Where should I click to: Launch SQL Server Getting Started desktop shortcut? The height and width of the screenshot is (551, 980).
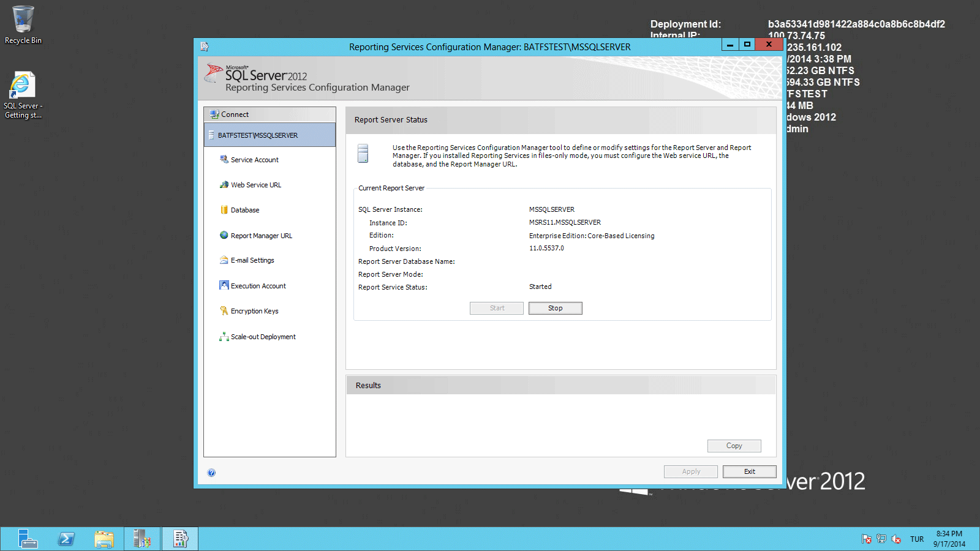pyautogui.click(x=23, y=86)
